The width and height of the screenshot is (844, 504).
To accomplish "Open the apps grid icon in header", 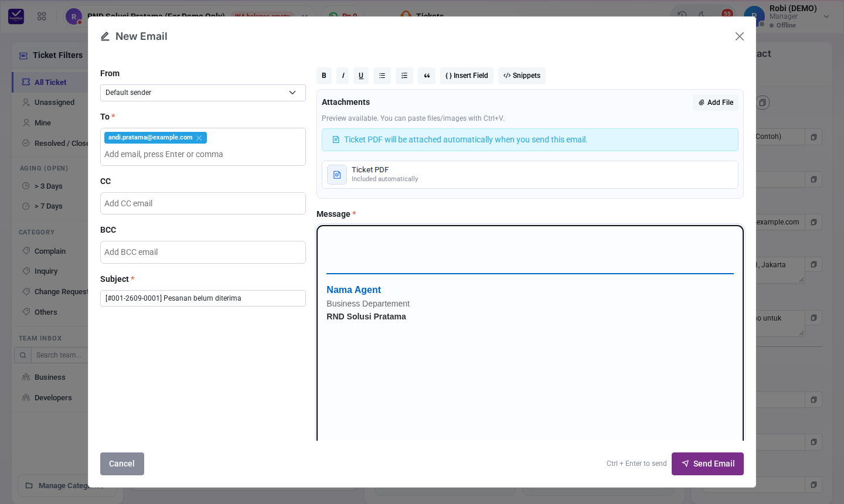I will [x=42, y=16].
